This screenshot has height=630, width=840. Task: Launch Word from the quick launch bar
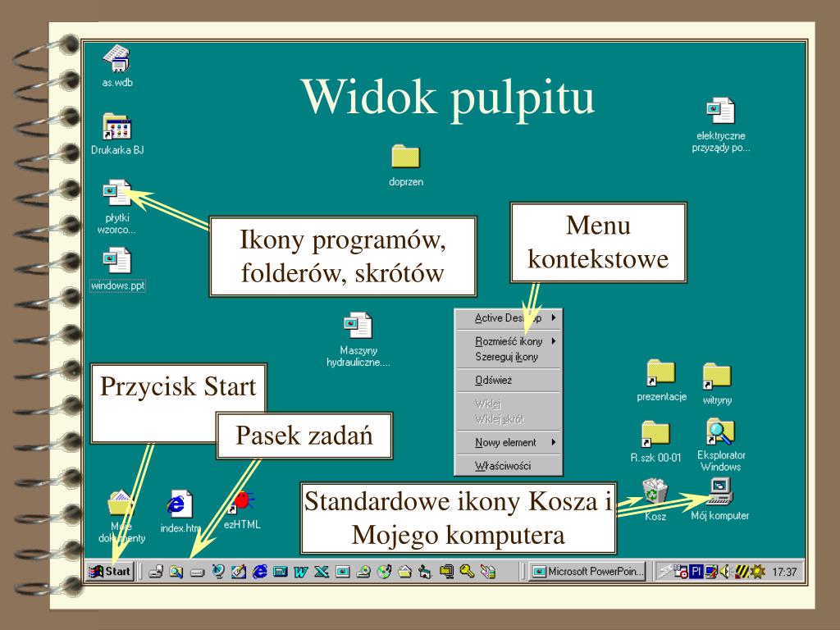(x=301, y=572)
